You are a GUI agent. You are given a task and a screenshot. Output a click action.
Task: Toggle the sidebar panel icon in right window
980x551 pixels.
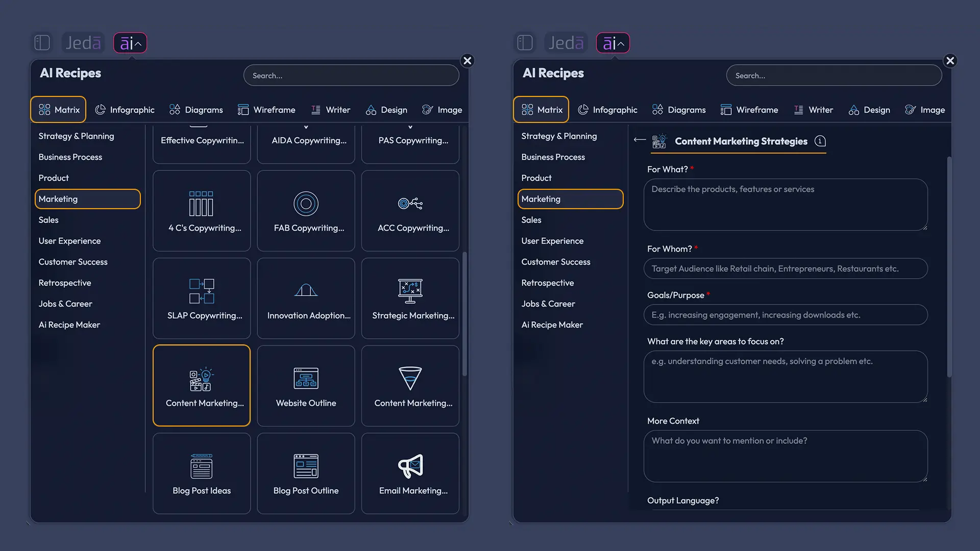click(525, 43)
